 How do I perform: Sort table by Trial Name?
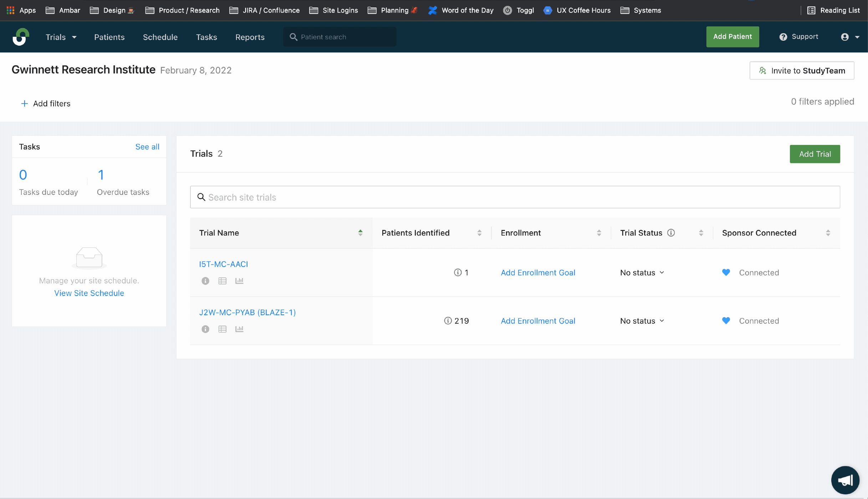tap(360, 233)
